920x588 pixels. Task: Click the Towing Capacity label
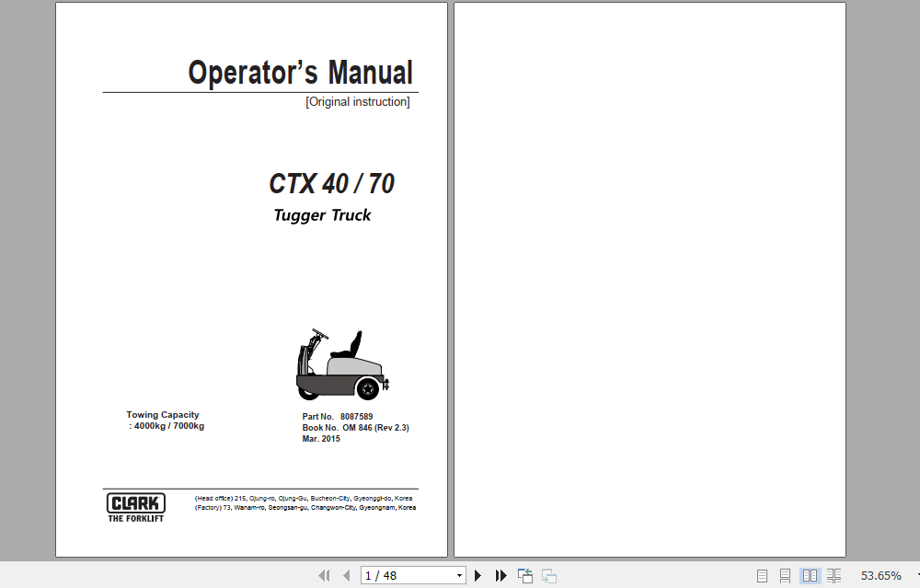(163, 415)
